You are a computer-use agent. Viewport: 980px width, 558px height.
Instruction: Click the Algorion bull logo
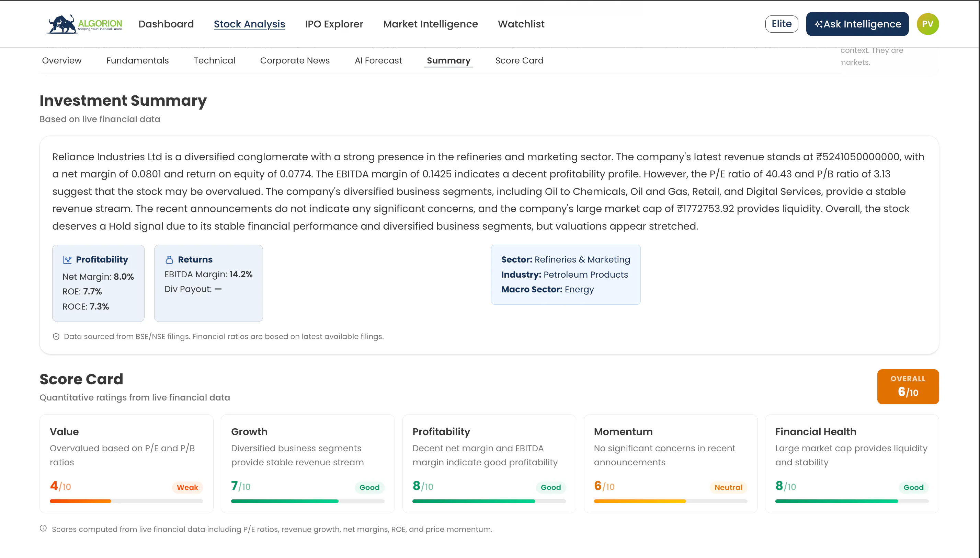pyautogui.click(x=83, y=24)
